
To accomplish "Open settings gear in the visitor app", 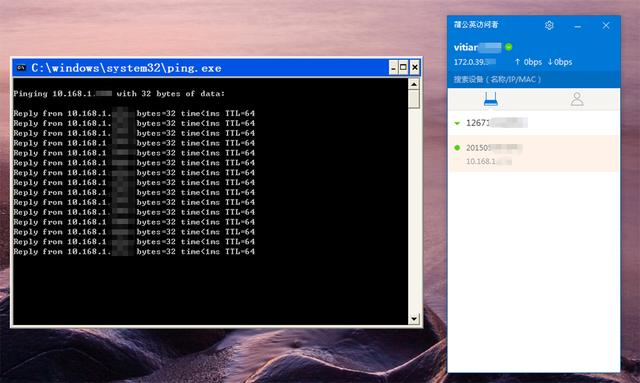I will pos(549,25).
